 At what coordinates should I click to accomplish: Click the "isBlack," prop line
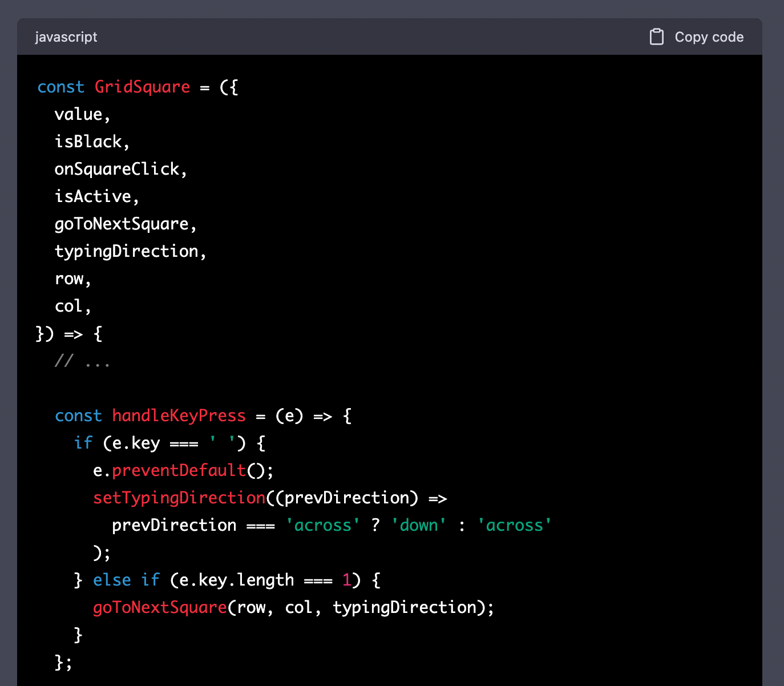[92, 142]
